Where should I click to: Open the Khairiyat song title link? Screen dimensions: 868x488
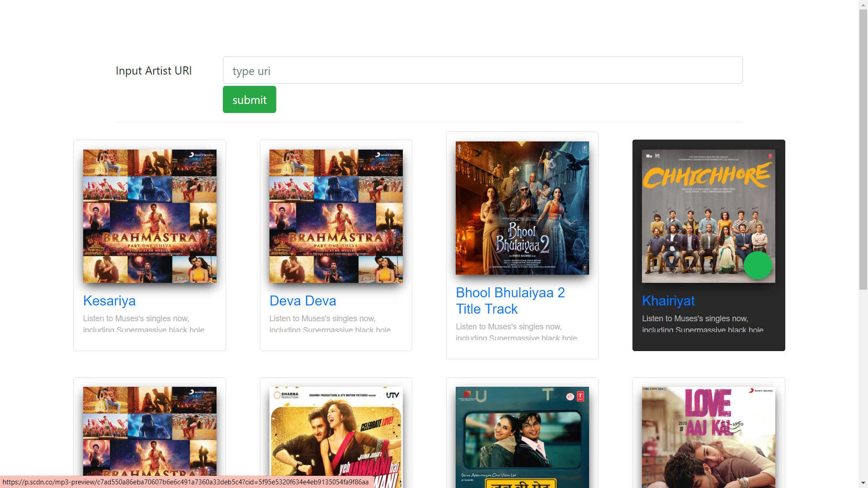(x=668, y=301)
